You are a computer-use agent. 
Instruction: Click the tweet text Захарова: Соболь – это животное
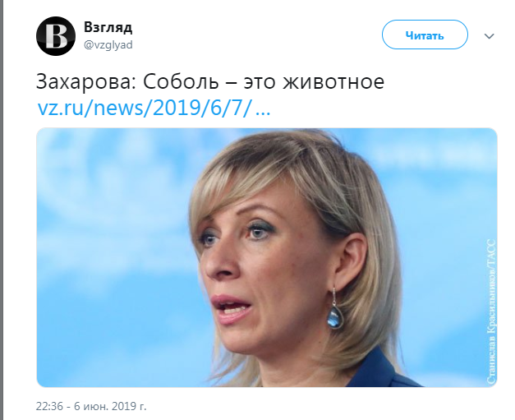click(210, 81)
